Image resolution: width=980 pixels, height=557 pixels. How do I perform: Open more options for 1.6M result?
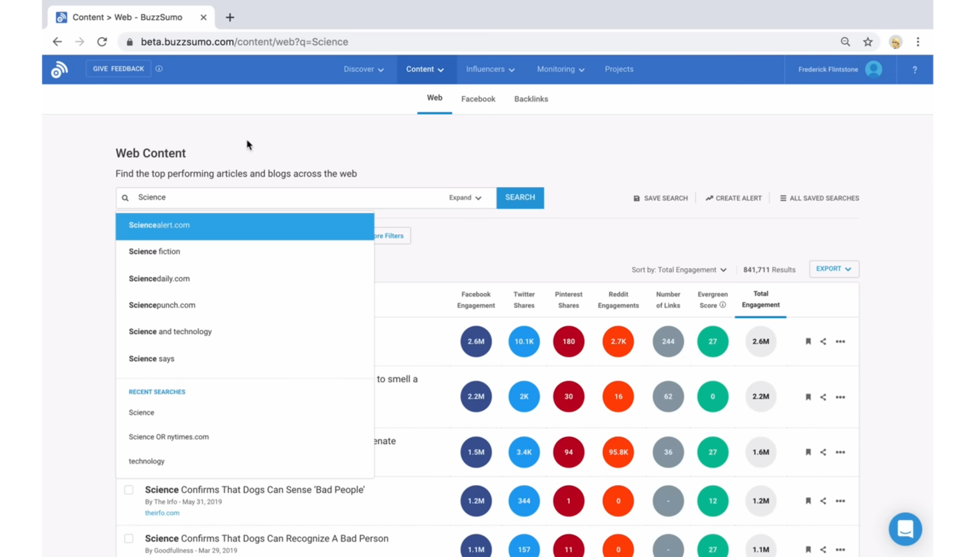(840, 452)
